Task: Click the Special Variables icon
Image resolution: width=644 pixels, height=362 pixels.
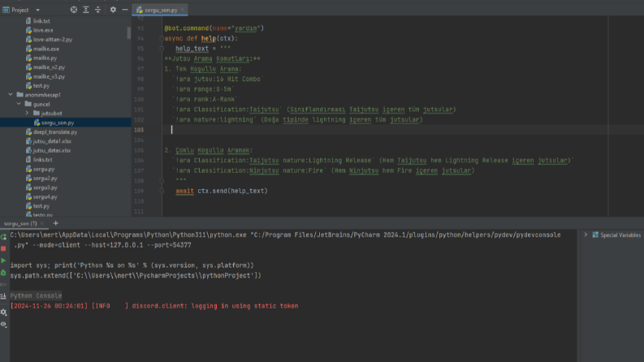Action: click(595, 235)
